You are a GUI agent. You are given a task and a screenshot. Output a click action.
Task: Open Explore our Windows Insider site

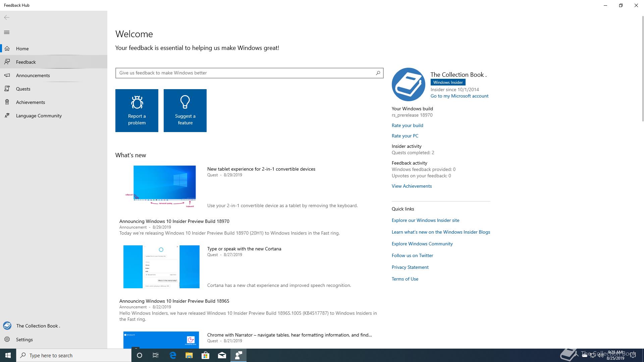(425, 220)
